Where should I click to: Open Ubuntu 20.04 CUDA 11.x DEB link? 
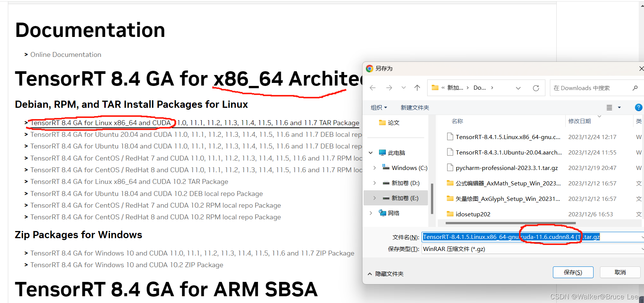tap(196, 135)
